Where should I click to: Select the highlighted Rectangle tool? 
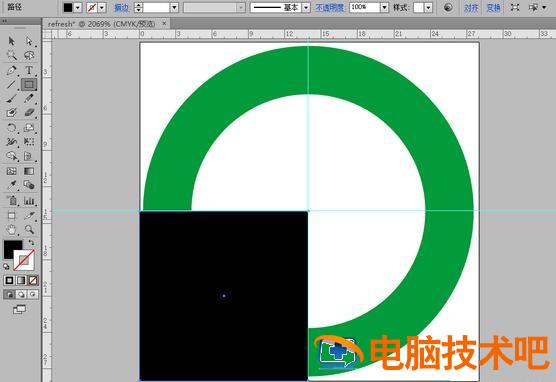(29, 84)
